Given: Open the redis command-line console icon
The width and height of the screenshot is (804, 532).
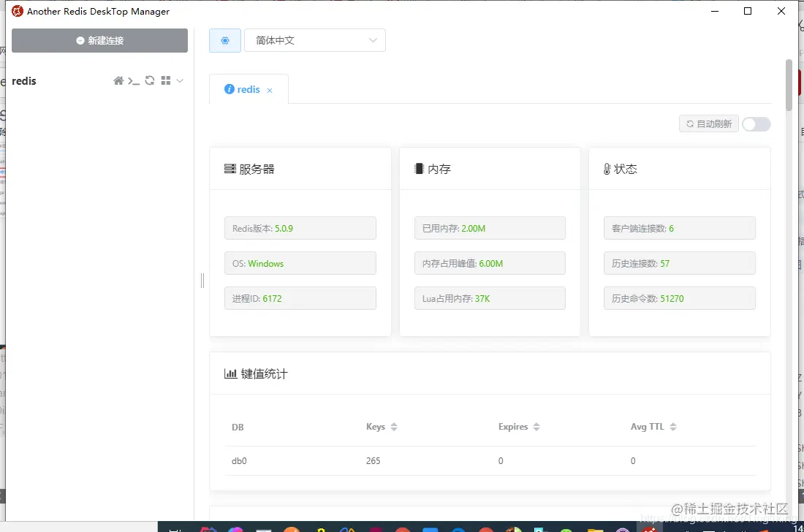Looking at the screenshot, I should tap(134, 80).
